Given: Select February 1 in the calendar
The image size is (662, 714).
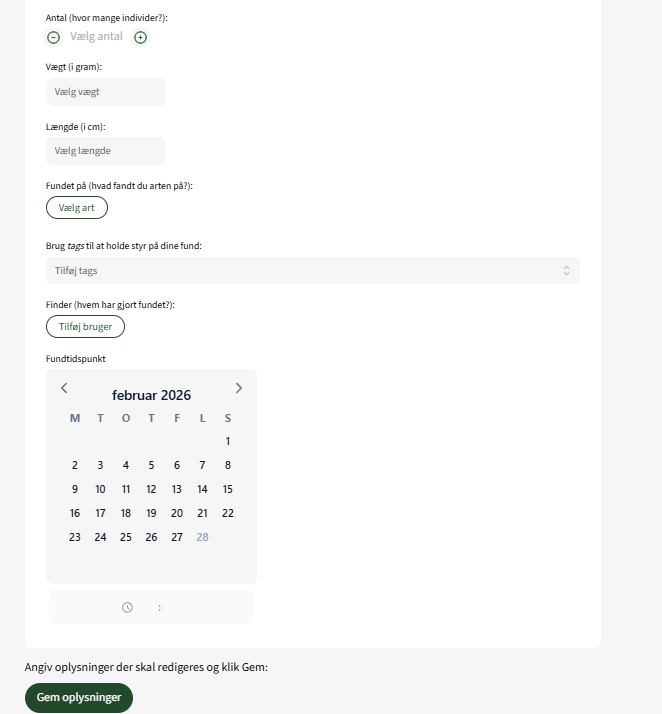Looking at the screenshot, I should point(228,441).
